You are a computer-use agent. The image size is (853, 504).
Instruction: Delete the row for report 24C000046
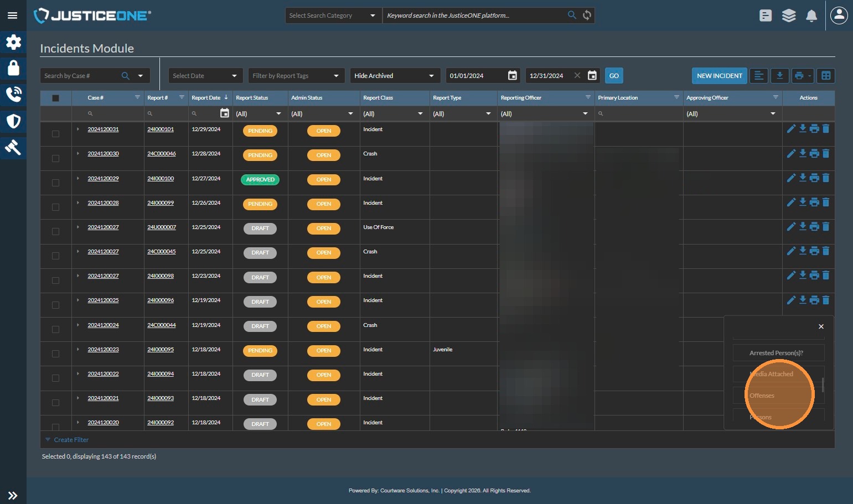pyautogui.click(x=826, y=153)
